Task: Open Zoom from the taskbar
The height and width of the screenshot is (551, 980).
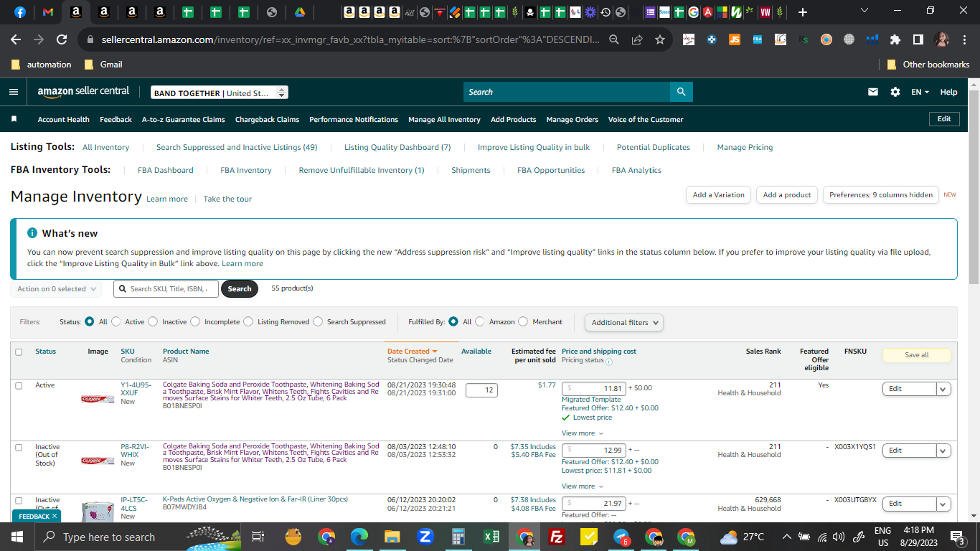Action: [x=425, y=537]
